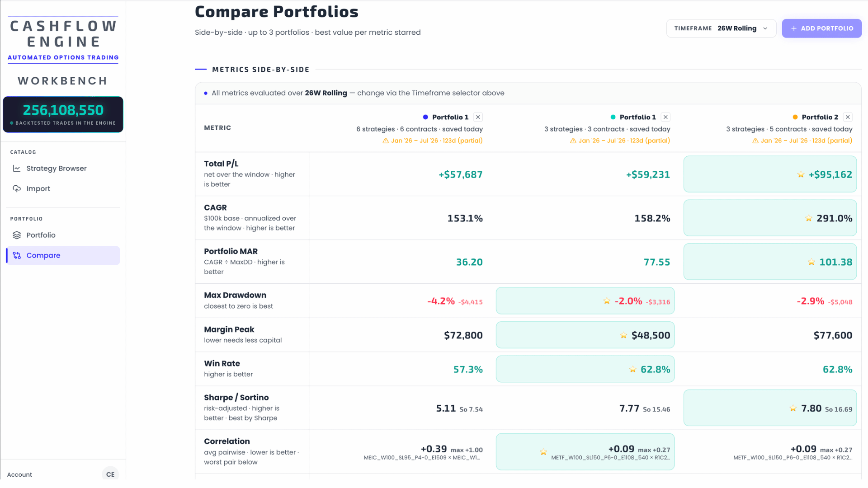This screenshot has width=868, height=488.
Task: Click the Cashflow Engine logo
Action: (x=63, y=40)
